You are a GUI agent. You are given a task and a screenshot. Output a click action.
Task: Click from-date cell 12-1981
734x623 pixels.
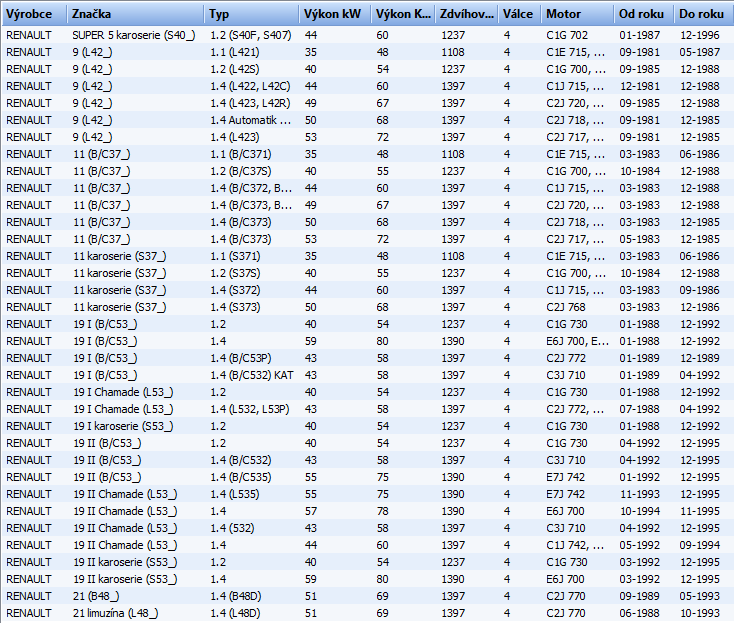(x=639, y=86)
